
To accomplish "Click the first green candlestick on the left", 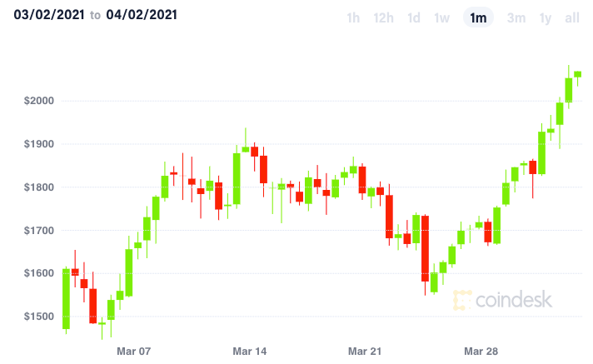I will (x=66, y=298).
